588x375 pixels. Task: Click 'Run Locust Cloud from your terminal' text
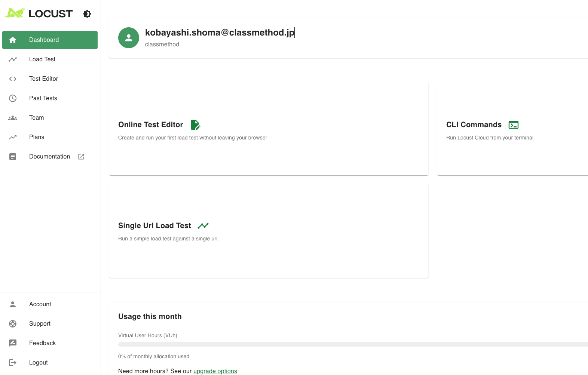pyautogui.click(x=490, y=138)
